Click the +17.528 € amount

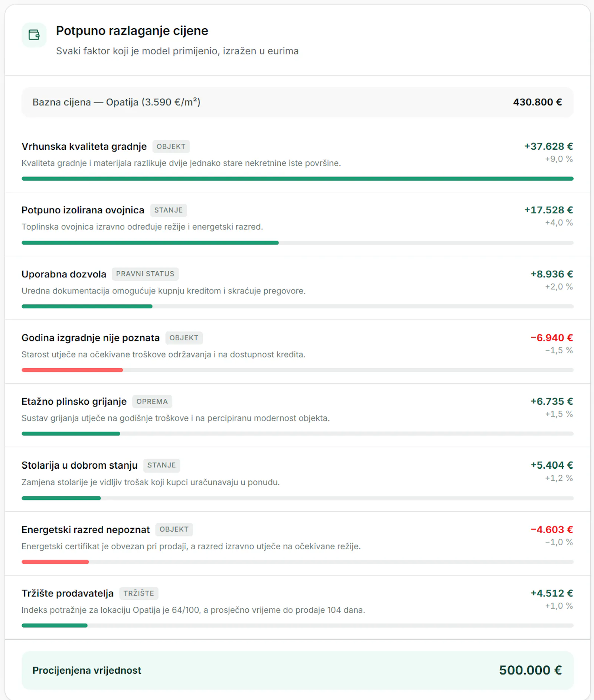point(549,210)
